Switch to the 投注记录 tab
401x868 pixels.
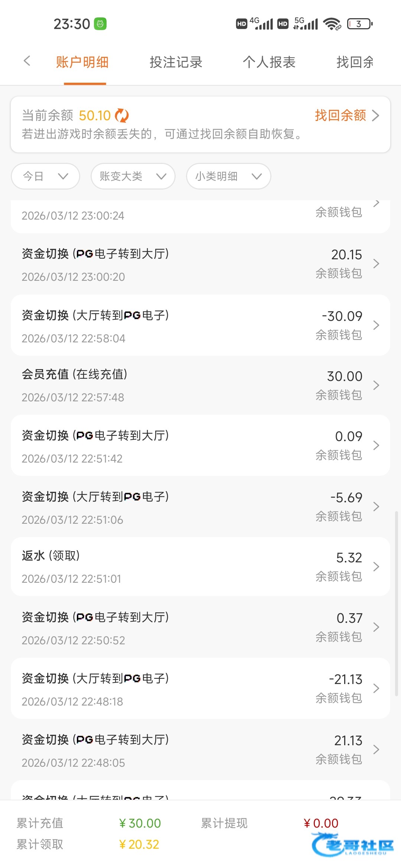click(x=176, y=62)
